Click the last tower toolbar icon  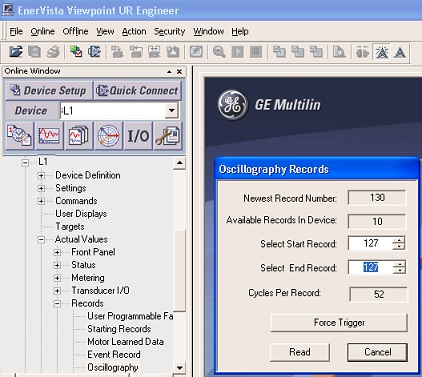coord(400,52)
